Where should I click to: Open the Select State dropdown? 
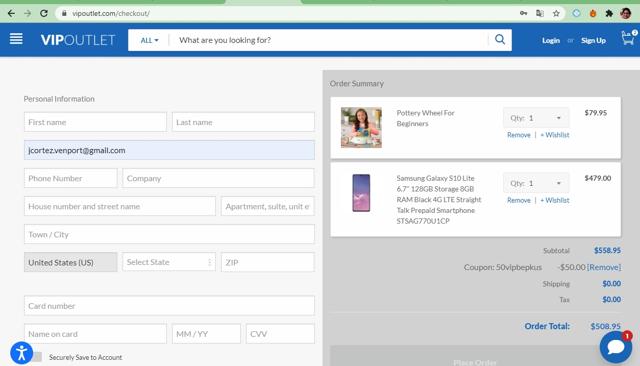point(169,262)
